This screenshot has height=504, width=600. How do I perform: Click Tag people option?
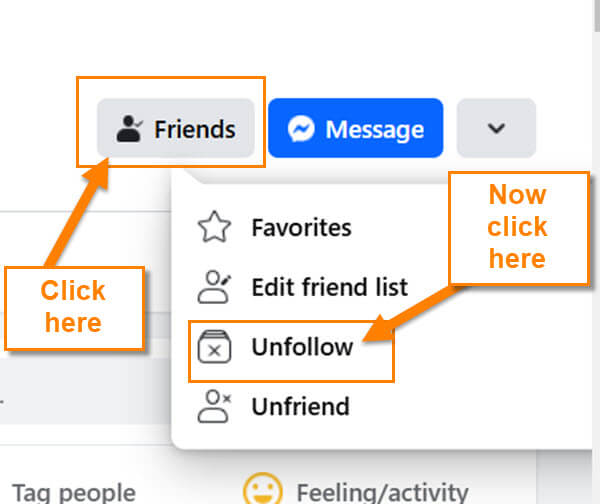pyautogui.click(x=74, y=493)
